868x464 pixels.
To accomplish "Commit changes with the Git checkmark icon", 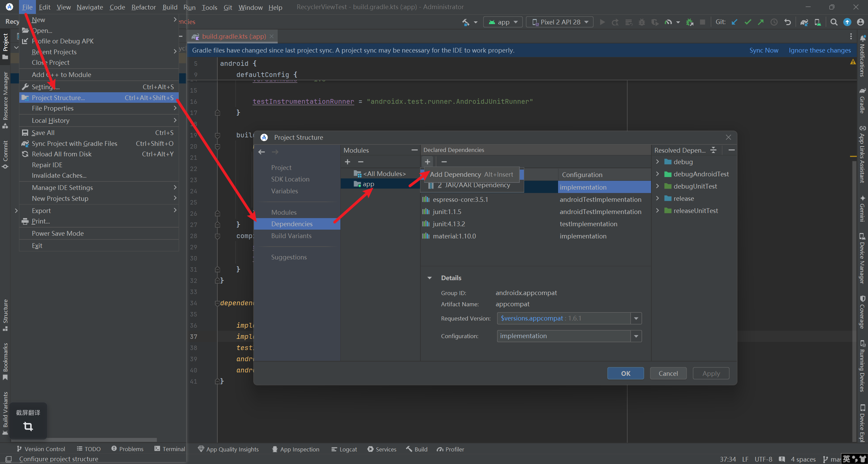I will tap(748, 22).
